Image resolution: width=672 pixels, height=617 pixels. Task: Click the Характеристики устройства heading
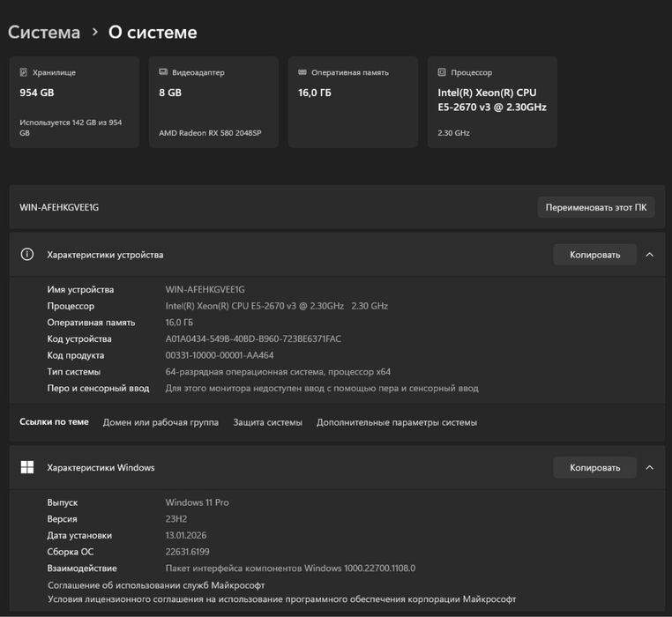click(105, 255)
